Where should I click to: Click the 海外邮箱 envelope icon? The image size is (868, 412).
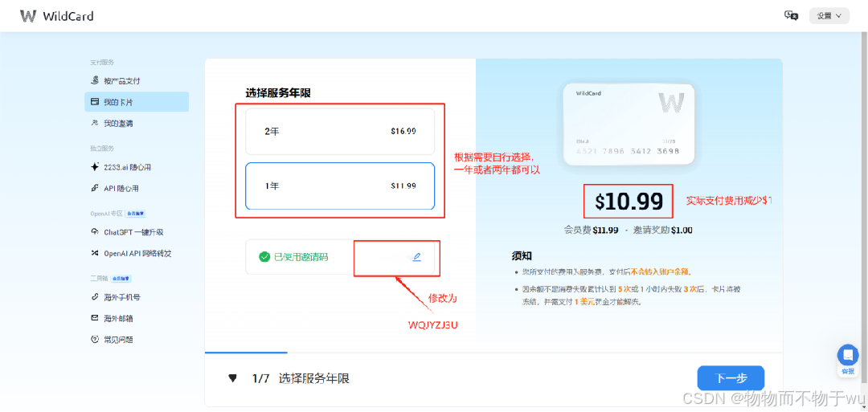click(x=94, y=319)
